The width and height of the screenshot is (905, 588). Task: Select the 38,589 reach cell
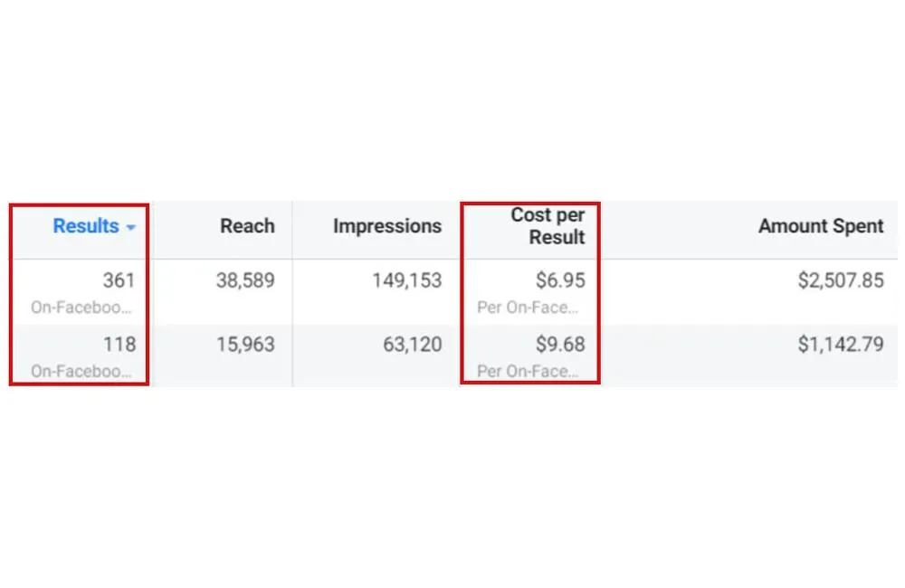(245, 280)
